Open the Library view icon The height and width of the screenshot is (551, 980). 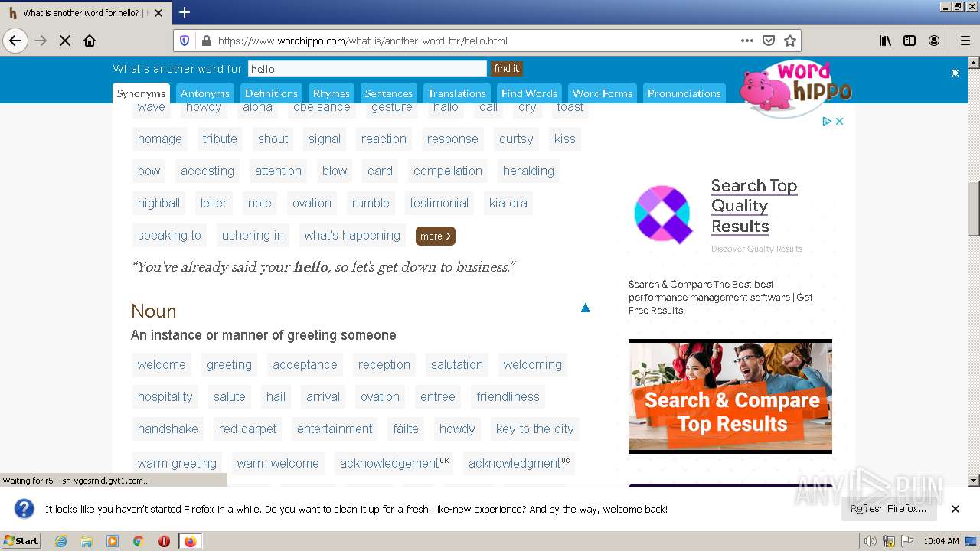[x=885, y=41]
